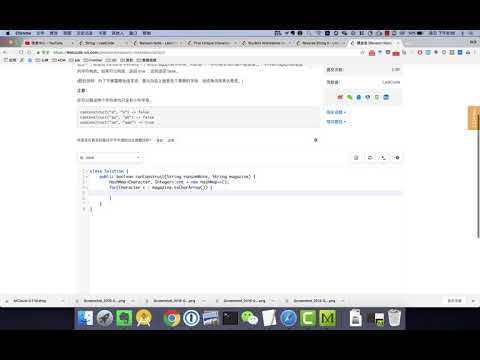Open Evernote from the Dock
The width and height of the screenshot is (480, 360).
[124, 318]
